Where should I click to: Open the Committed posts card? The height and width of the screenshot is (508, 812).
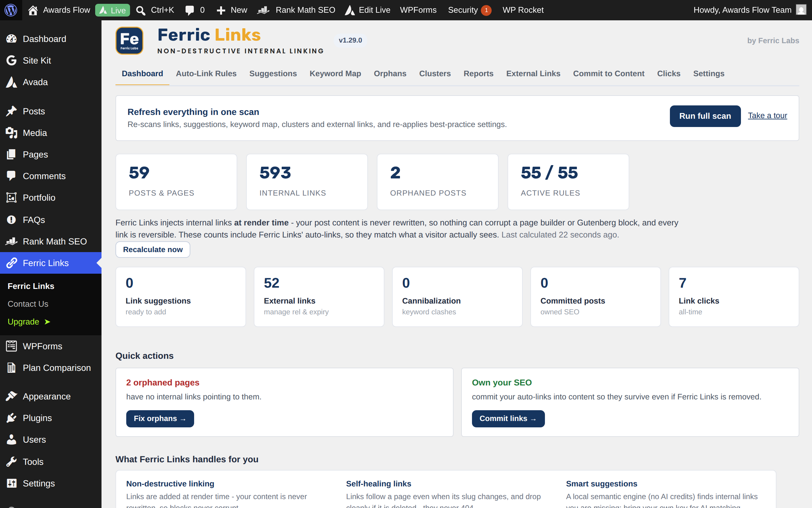(x=596, y=297)
